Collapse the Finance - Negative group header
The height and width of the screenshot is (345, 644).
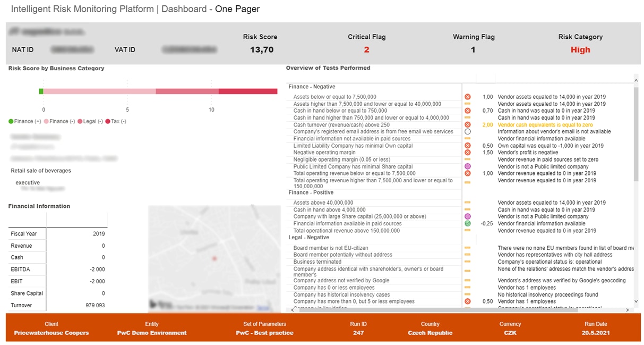[x=312, y=87]
